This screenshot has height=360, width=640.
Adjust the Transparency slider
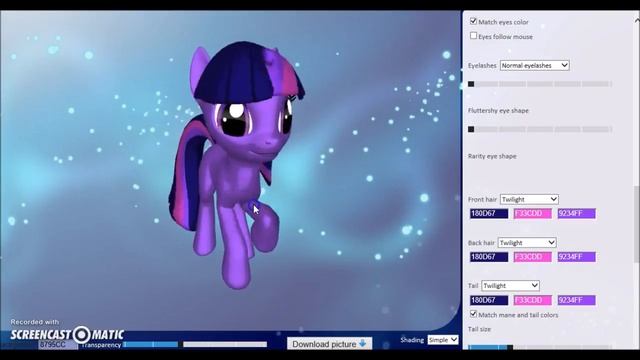point(195,344)
